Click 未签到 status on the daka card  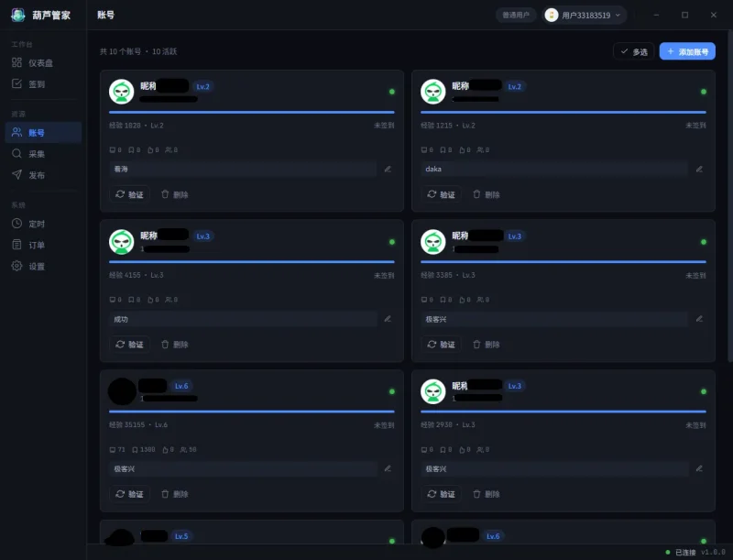coord(695,126)
